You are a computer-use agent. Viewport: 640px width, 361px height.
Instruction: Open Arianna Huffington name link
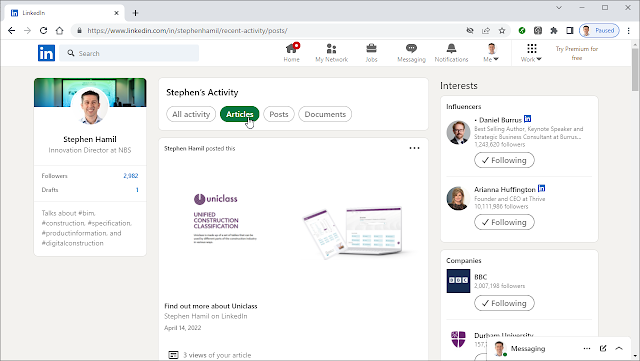coord(504,189)
